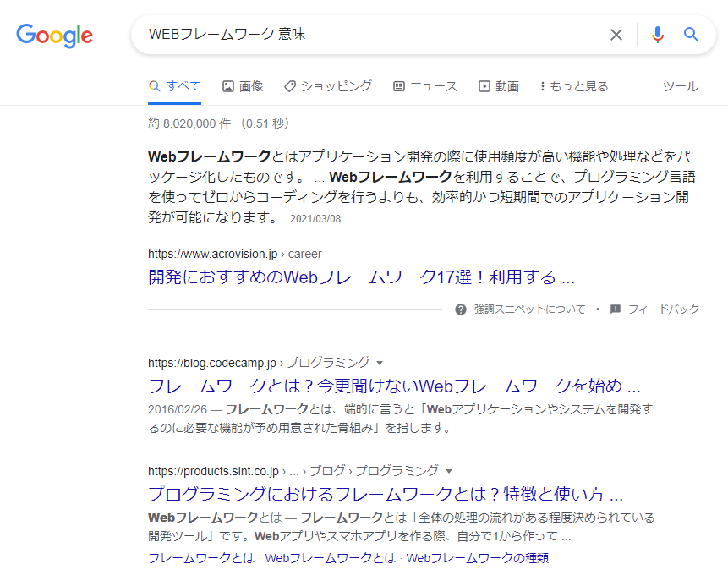This screenshot has height=586, width=728.
Task: Open もっと見る to see more search categories
Action: [573, 85]
